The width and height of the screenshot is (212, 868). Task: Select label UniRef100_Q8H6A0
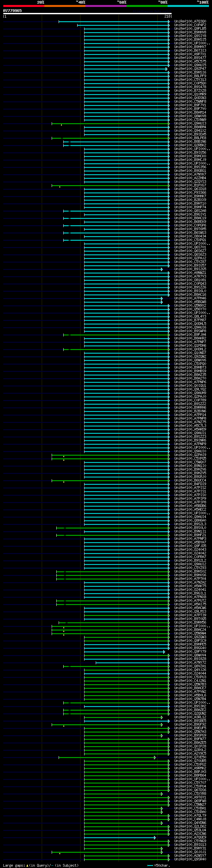click(x=190, y=521)
